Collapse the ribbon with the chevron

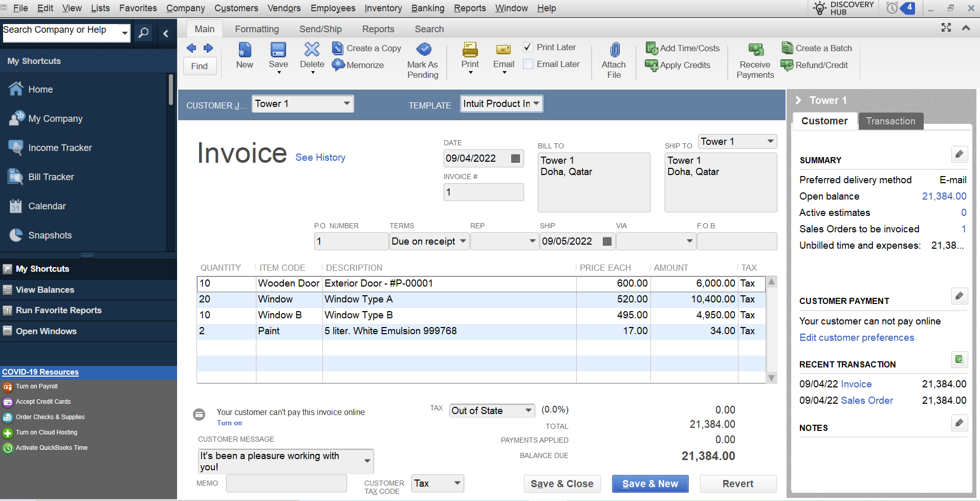coord(966,28)
